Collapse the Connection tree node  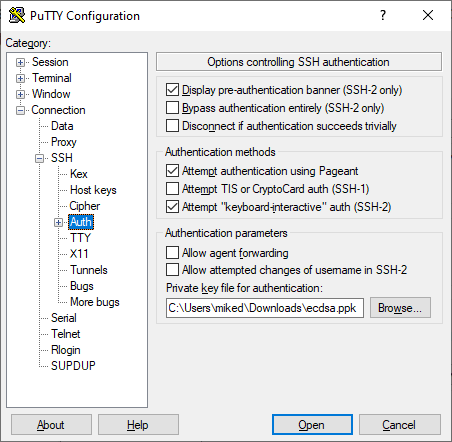click(20, 110)
